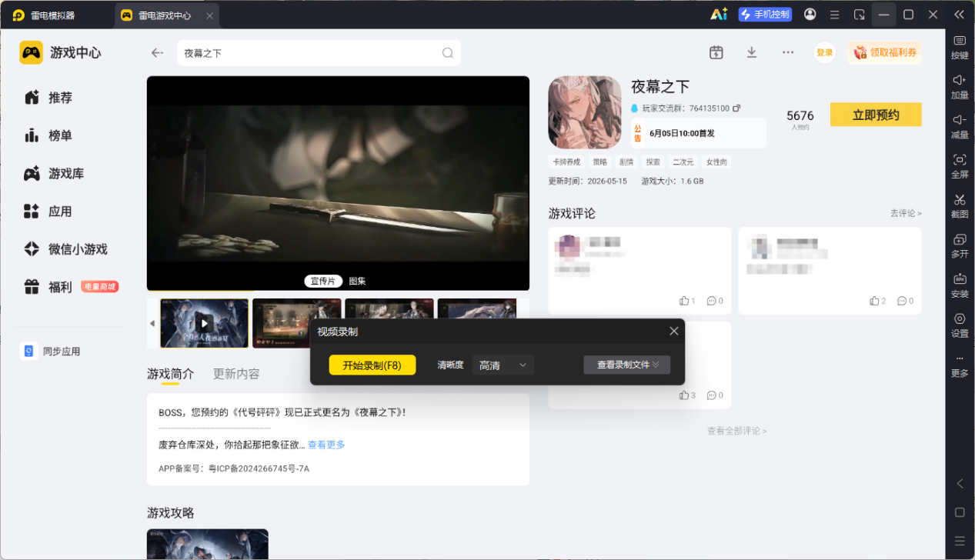
Task: Select the second screenshot thumbnail
Action: coord(296,323)
